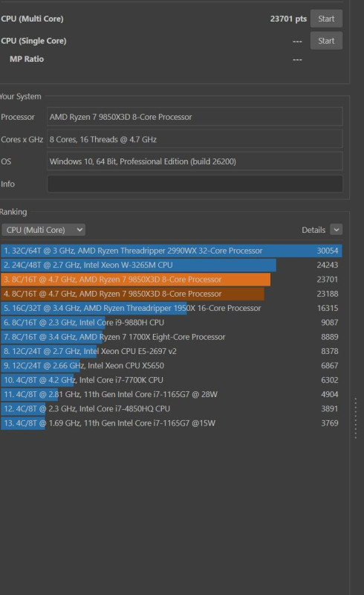Click the Processor name field
Viewport: 364px width, 595px height.
pyautogui.click(x=195, y=117)
